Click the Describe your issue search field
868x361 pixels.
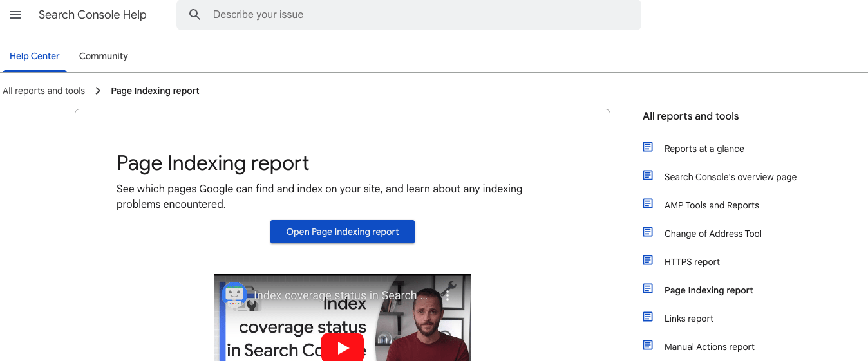(409, 15)
